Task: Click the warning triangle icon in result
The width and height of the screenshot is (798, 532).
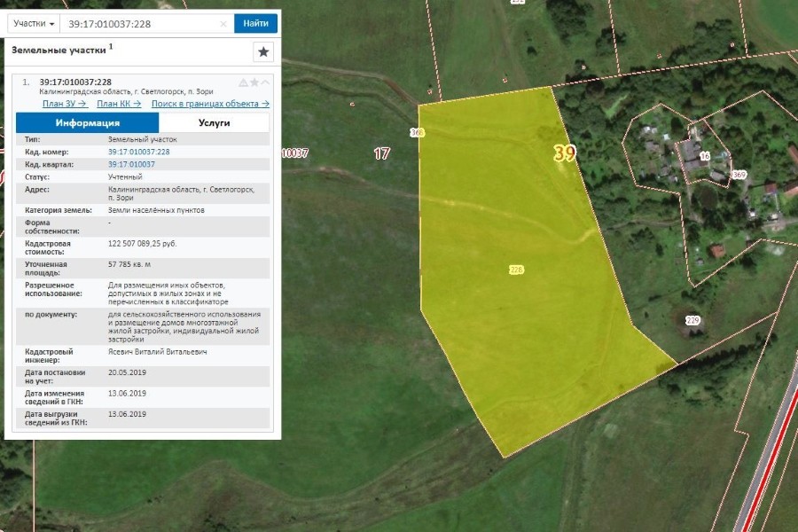Action: [243, 82]
